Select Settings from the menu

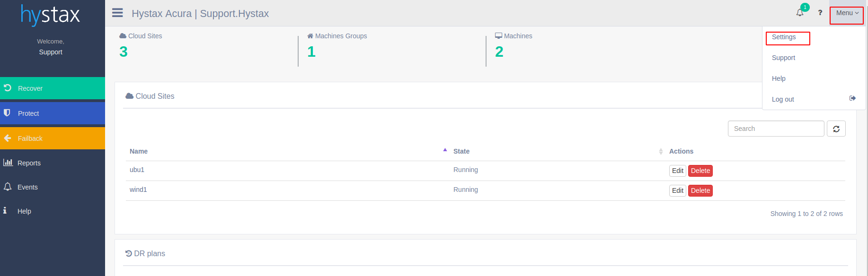[784, 37]
